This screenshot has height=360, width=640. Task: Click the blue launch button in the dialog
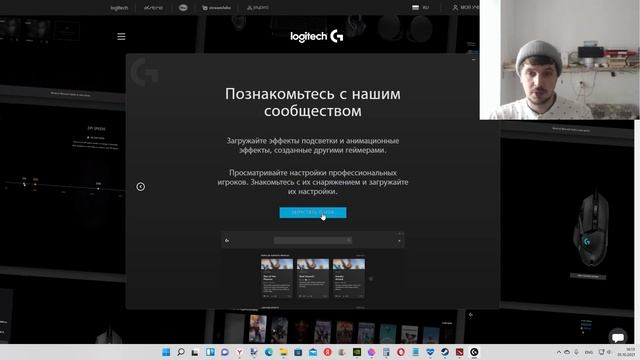point(313,212)
